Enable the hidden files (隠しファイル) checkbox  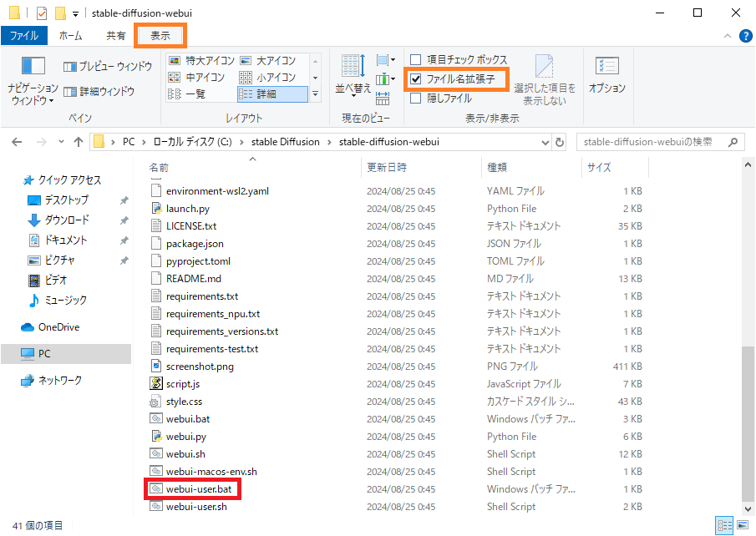416,98
